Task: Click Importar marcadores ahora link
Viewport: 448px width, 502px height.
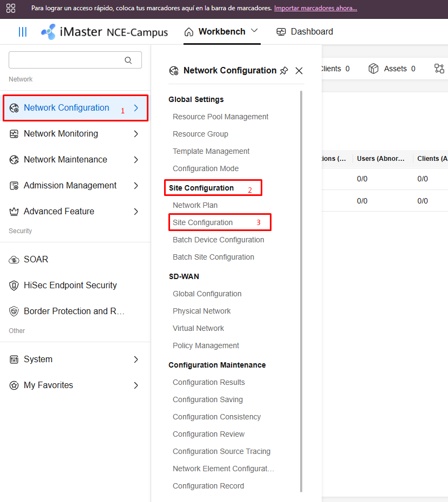Action: click(315, 8)
